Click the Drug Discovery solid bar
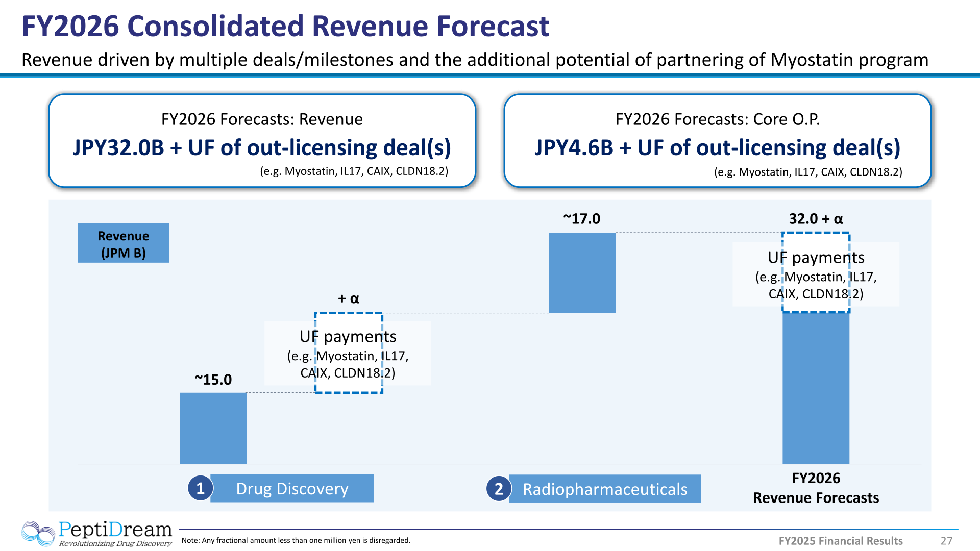The height and width of the screenshot is (551, 980). click(213, 428)
